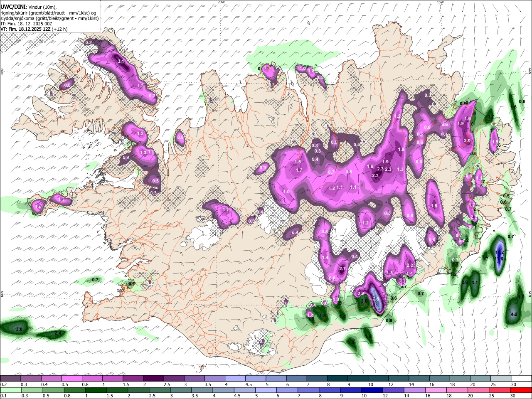Click the 'VT: Fim. 18.12.2025 12Z (+12 h)' line
This screenshot has width=532, height=399.
34,29
